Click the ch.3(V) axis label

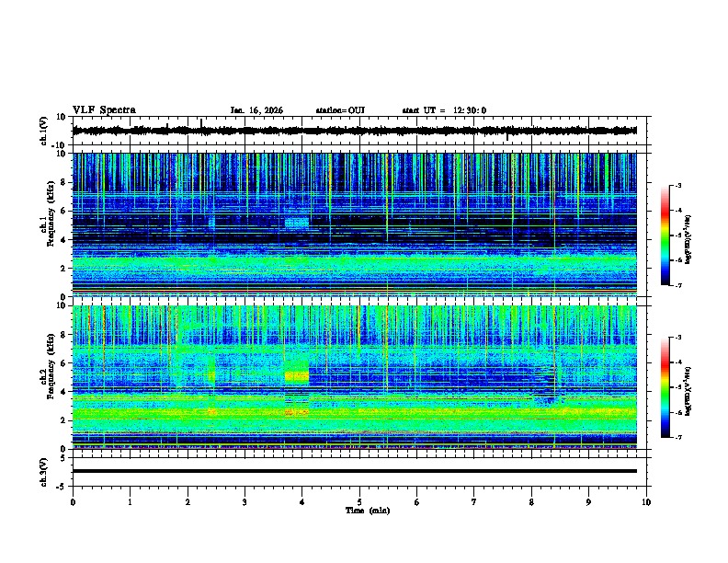point(44,472)
